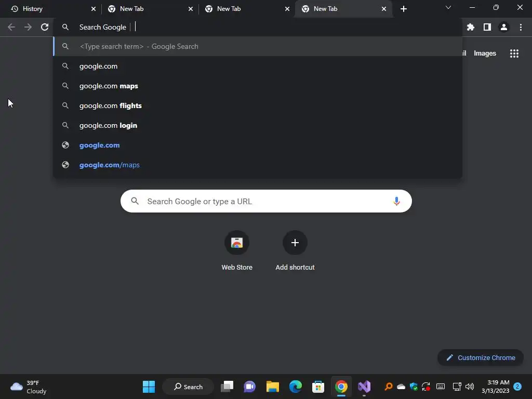The width and height of the screenshot is (532, 399).
Task: Open File Explorer from the taskbar
Action: tap(272, 387)
